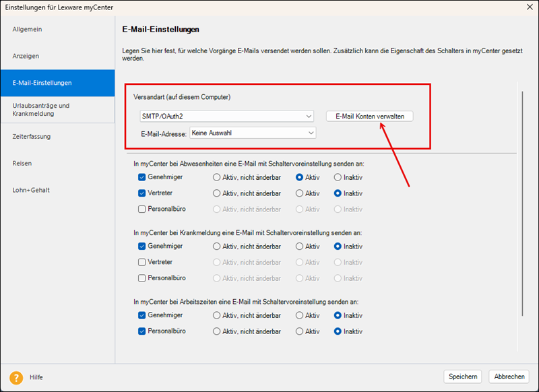Click the vertical scrollbar of the settings panel

pos(523,203)
